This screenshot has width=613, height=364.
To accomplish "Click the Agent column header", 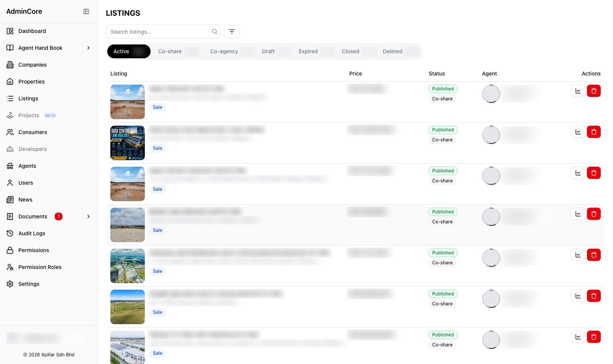I will click(489, 74).
